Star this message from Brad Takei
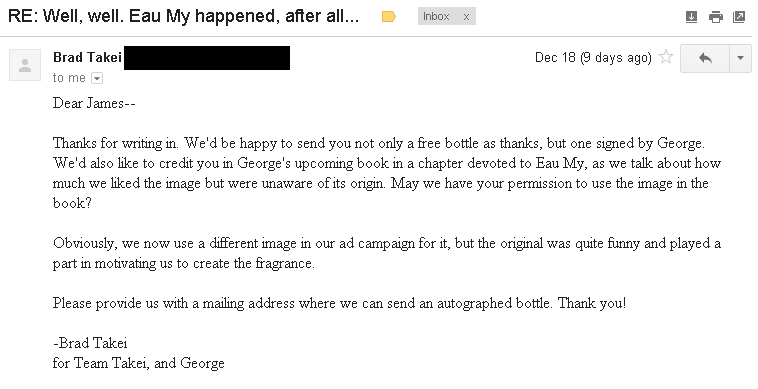Image resolution: width=758 pixels, height=389 pixels. click(666, 57)
